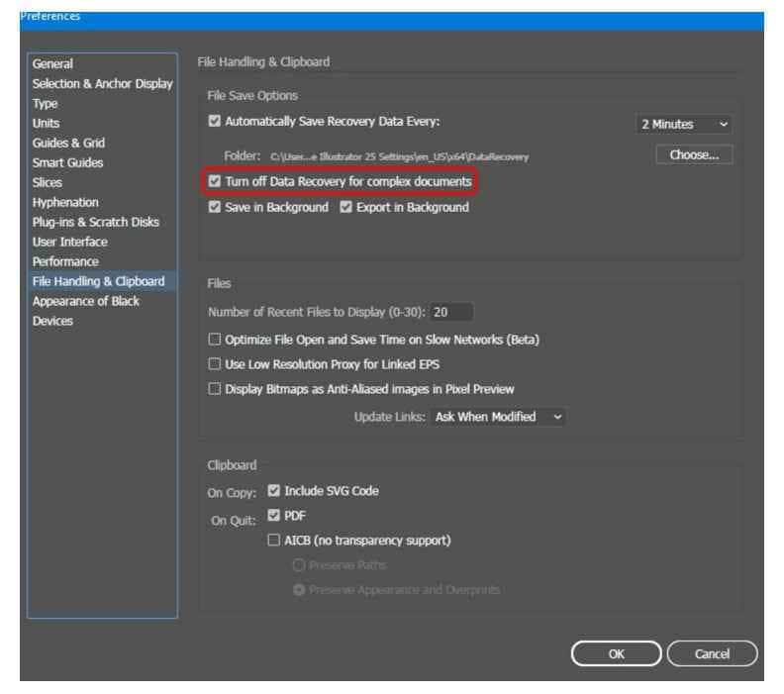The width and height of the screenshot is (784, 694).
Task: Choose the Slices category
Action: [48, 182]
